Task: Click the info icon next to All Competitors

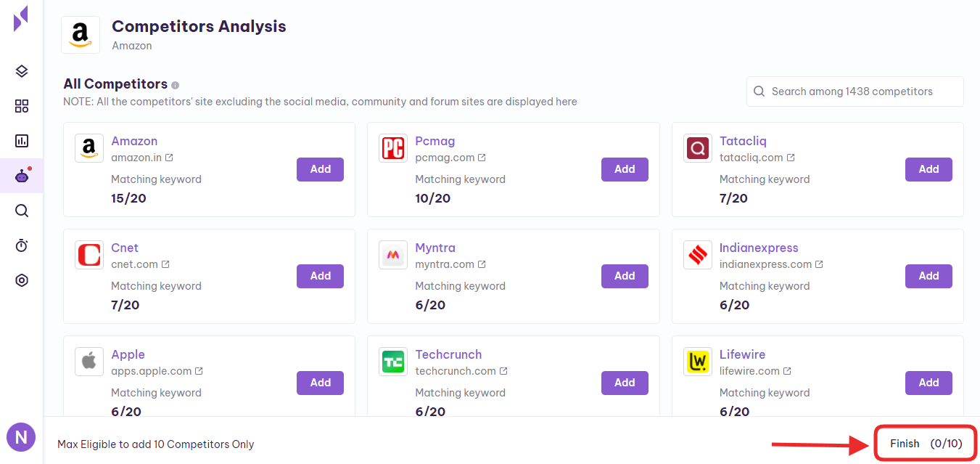Action: point(176,85)
